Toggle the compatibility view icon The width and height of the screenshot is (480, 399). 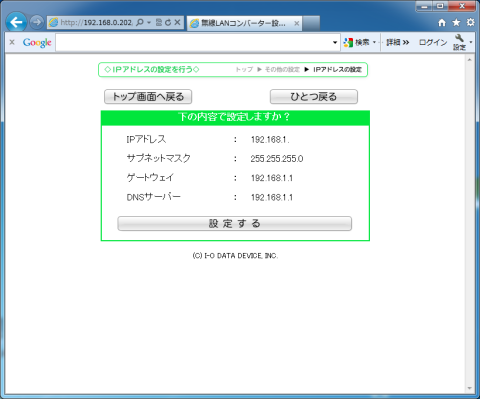(x=159, y=22)
